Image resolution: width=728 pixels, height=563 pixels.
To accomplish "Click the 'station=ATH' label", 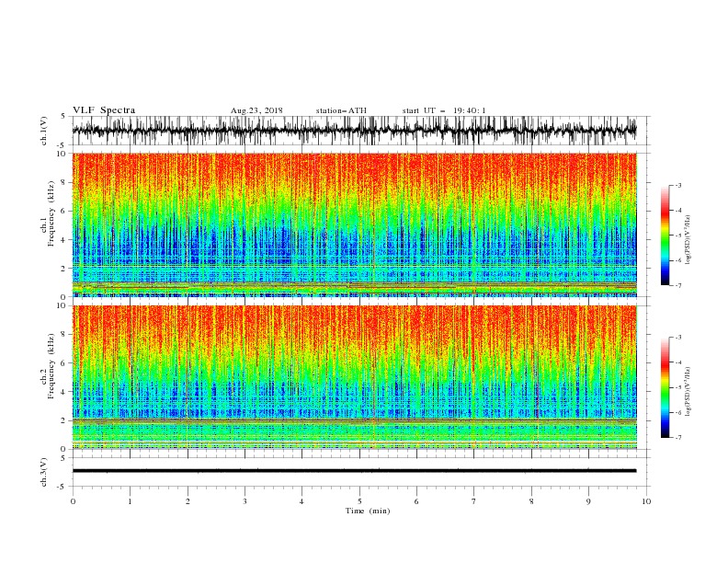I will pos(341,110).
